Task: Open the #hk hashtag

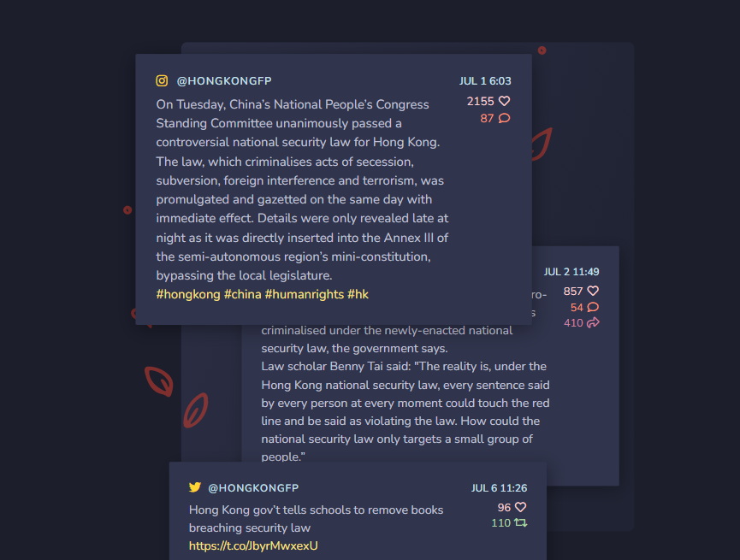Action: pyautogui.click(x=358, y=294)
